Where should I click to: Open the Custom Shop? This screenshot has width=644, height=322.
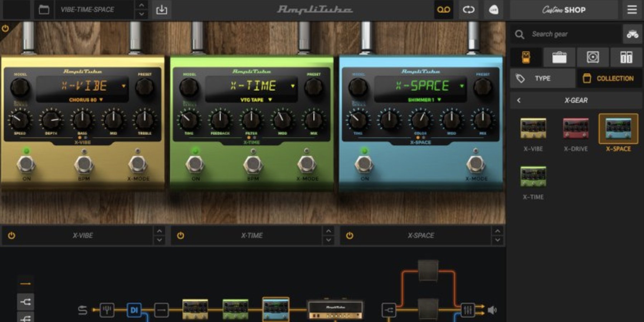point(564,10)
